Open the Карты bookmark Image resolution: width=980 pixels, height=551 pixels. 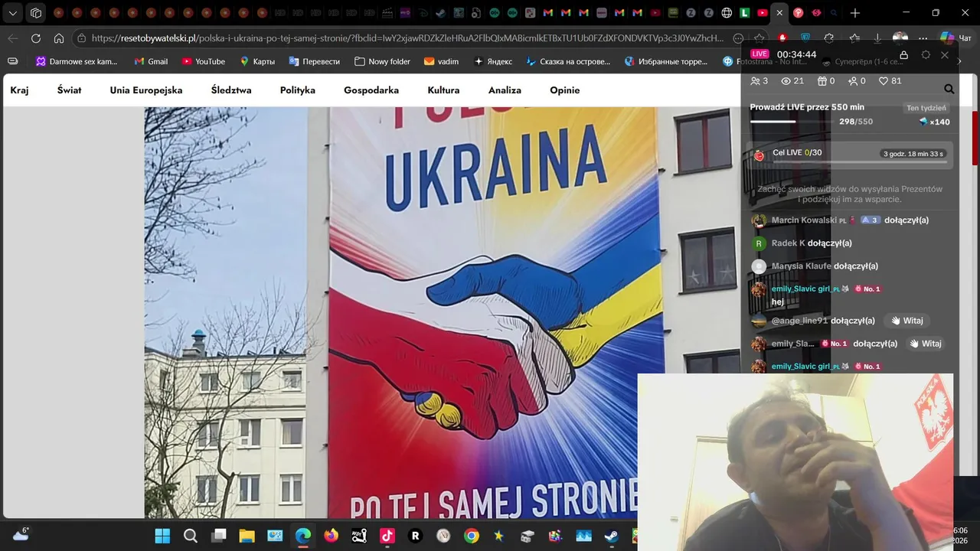point(257,61)
